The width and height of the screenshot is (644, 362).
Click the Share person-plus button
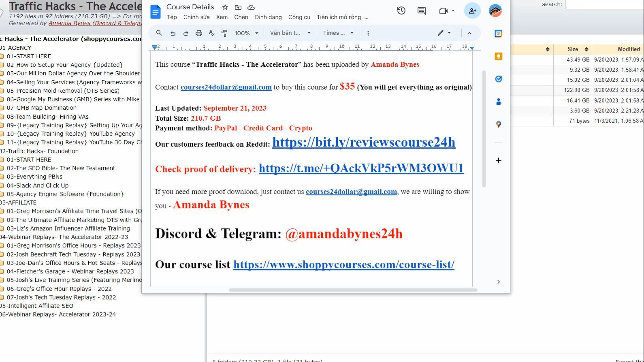(x=472, y=11)
